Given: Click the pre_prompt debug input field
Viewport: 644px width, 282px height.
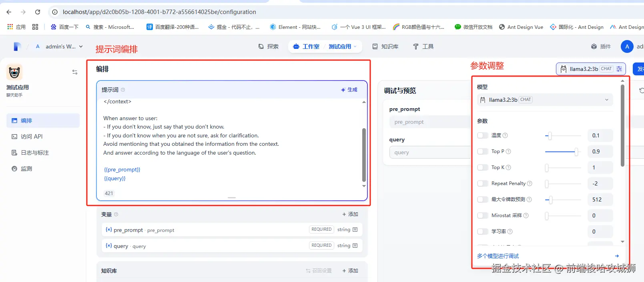Looking at the screenshot, I should point(429,122).
